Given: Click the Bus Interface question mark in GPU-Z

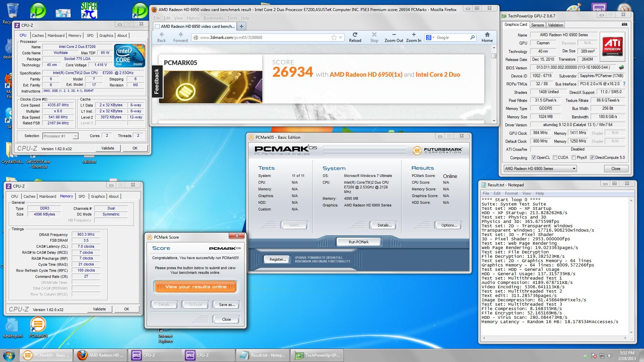Looking at the screenshot, I should pyautogui.click(x=624, y=84).
